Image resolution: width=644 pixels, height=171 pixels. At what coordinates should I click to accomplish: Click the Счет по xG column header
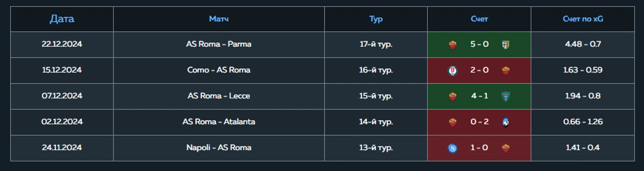pos(583,19)
